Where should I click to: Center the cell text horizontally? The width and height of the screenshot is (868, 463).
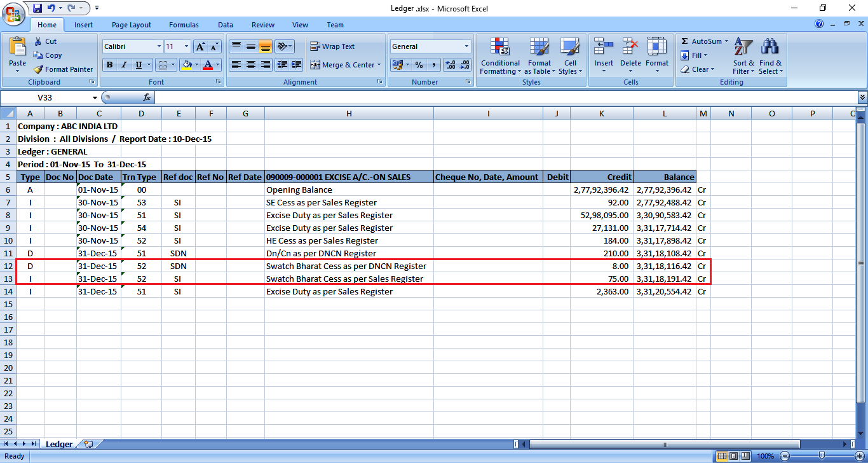coord(250,65)
